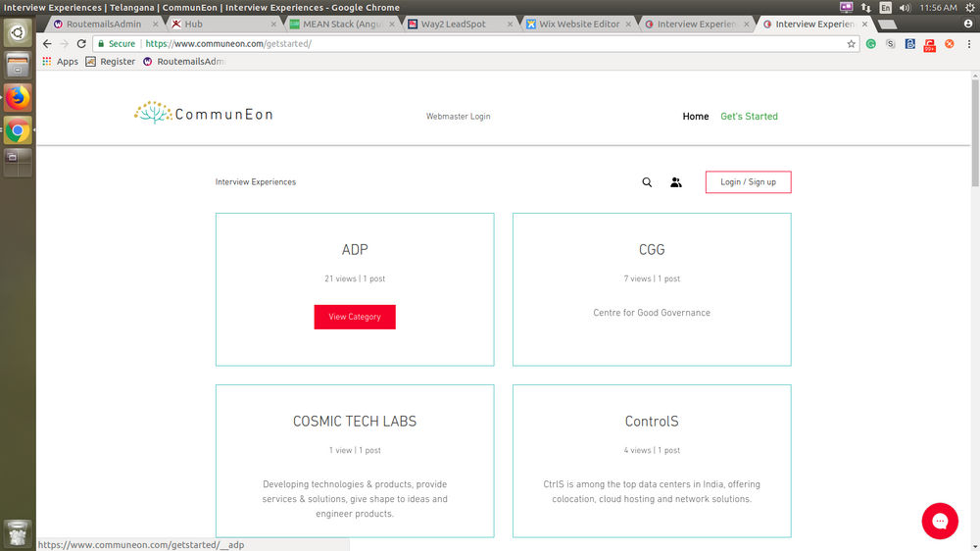Image resolution: width=980 pixels, height=551 pixels.
Task: Open a new tab button
Action: (x=887, y=25)
